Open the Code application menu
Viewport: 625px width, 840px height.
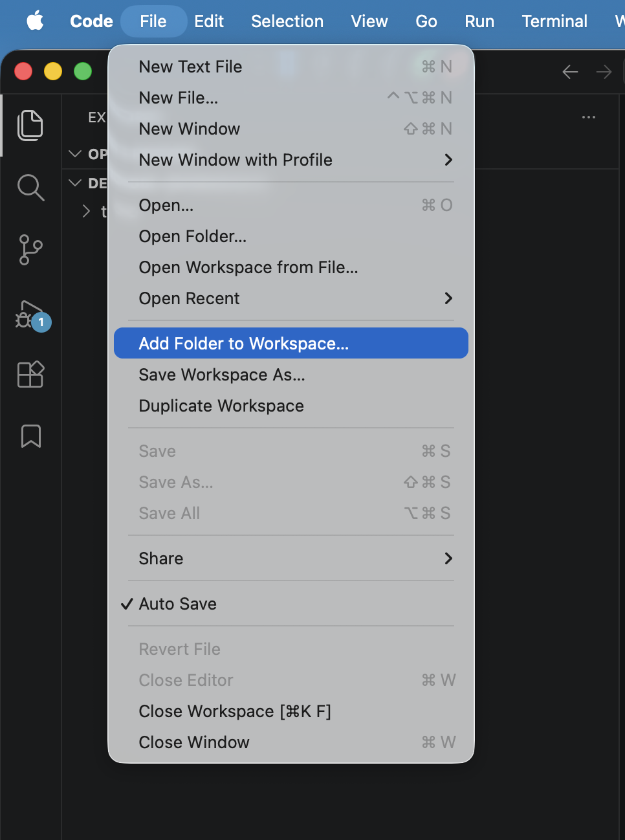tap(91, 21)
